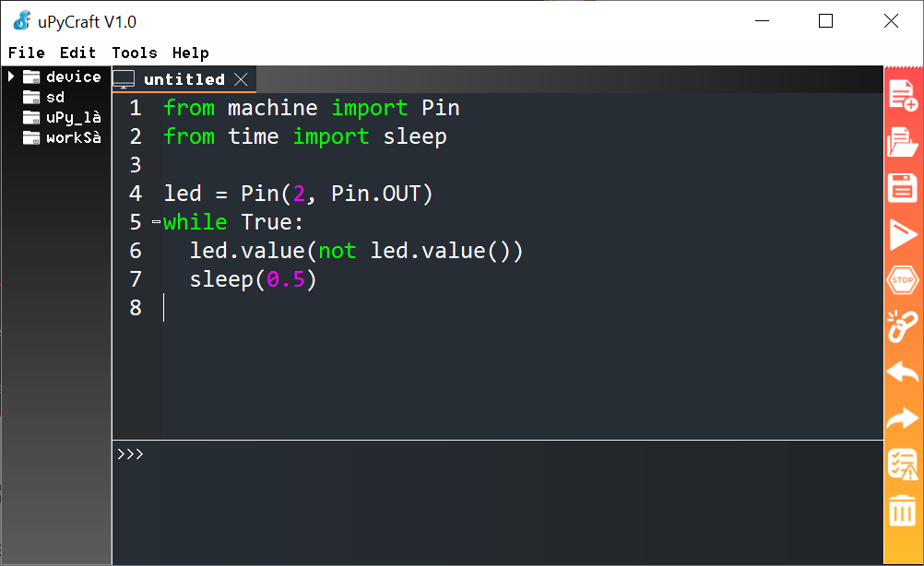Open the Help menu
The image size is (924, 566).
pos(191,53)
